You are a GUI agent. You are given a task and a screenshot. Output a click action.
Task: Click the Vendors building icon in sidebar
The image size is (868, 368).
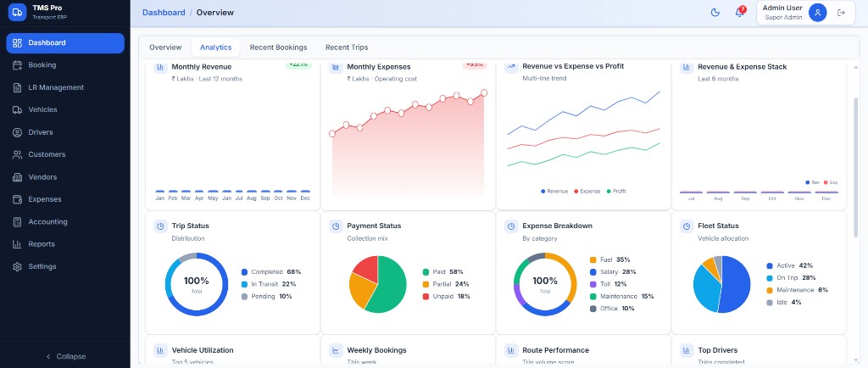point(17,177)
